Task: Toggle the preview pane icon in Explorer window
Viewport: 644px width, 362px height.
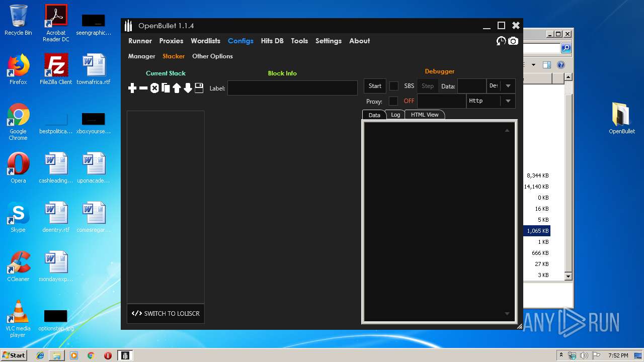Action: pos(547,65)
